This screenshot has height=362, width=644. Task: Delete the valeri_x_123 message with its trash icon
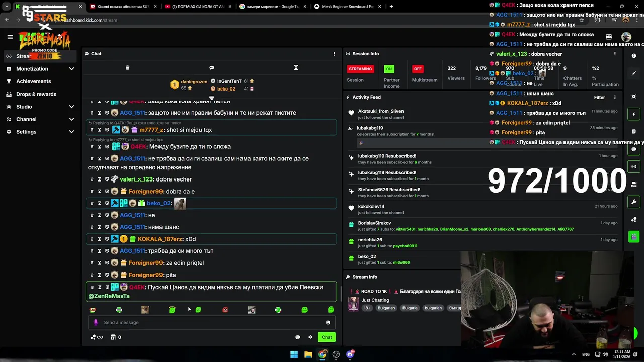[x=92, y=179]
